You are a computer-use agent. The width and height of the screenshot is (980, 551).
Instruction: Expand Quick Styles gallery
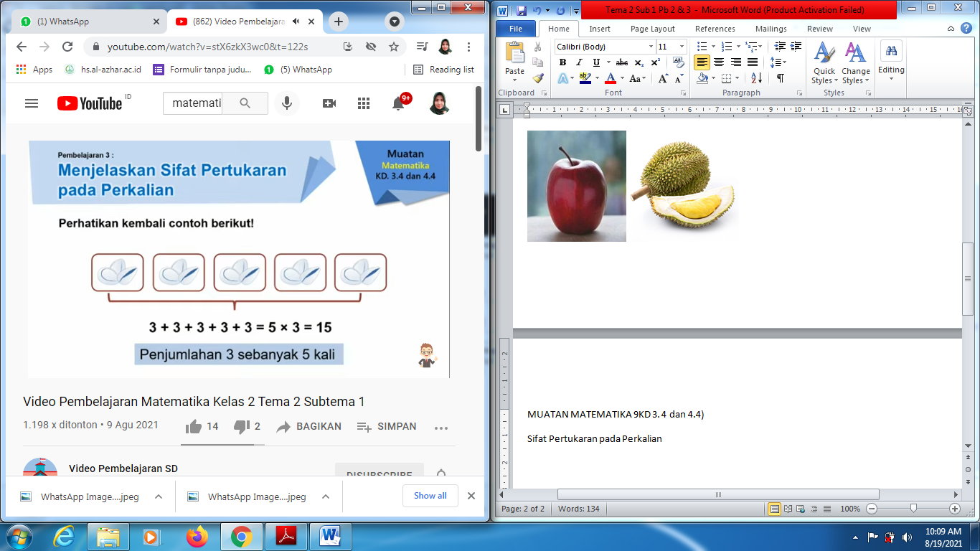tap(824, 62)
